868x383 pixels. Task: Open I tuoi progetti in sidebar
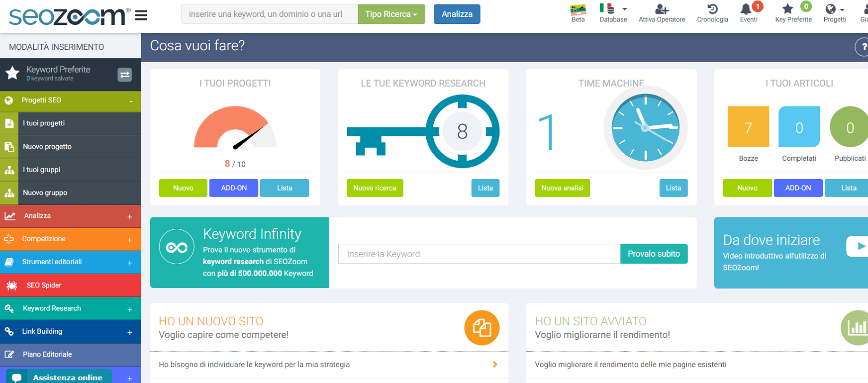tap(71, 123)
